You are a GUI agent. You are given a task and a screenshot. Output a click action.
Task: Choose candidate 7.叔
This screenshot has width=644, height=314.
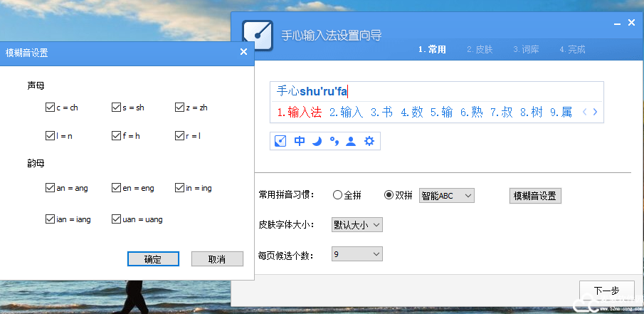502,112
